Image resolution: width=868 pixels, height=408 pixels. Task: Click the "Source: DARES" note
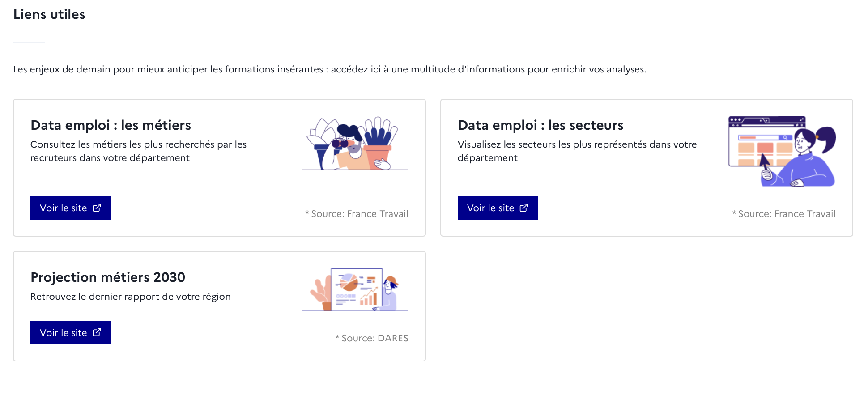click(372, 338)
